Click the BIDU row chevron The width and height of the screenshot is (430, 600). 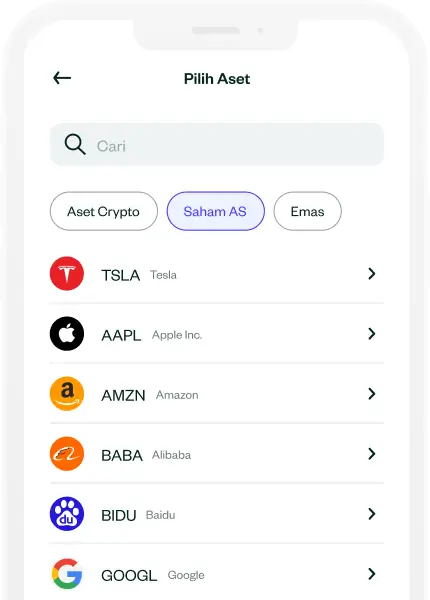[x=371, y=514]
